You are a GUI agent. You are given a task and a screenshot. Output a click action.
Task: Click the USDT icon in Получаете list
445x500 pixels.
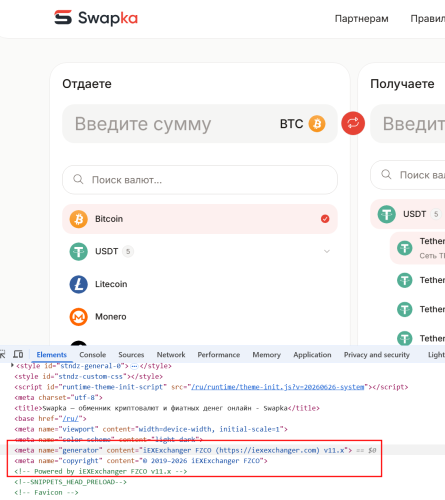387,214
